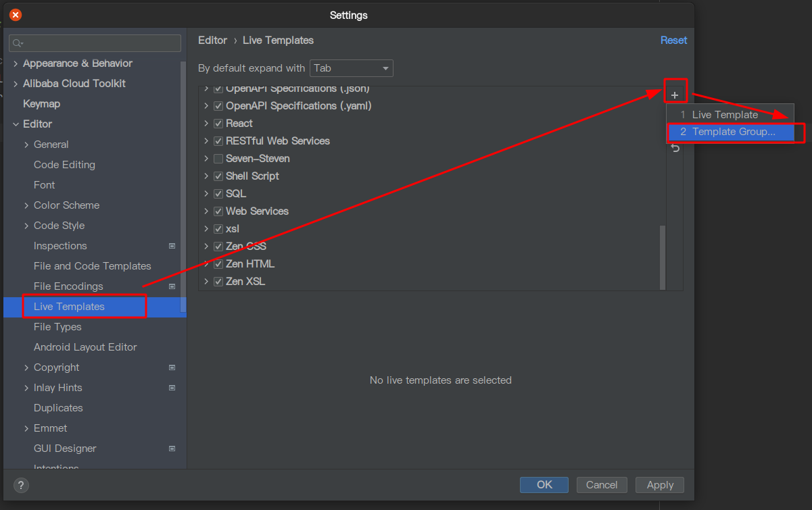This screenshot has width=812, height=510.
Task: Expand the React template group
Action: click(x=206, y=124)
